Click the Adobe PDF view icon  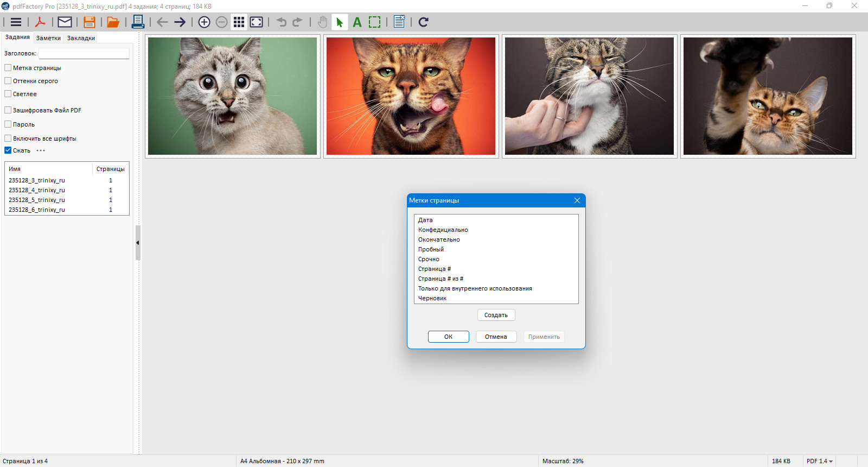click(40, 22)
